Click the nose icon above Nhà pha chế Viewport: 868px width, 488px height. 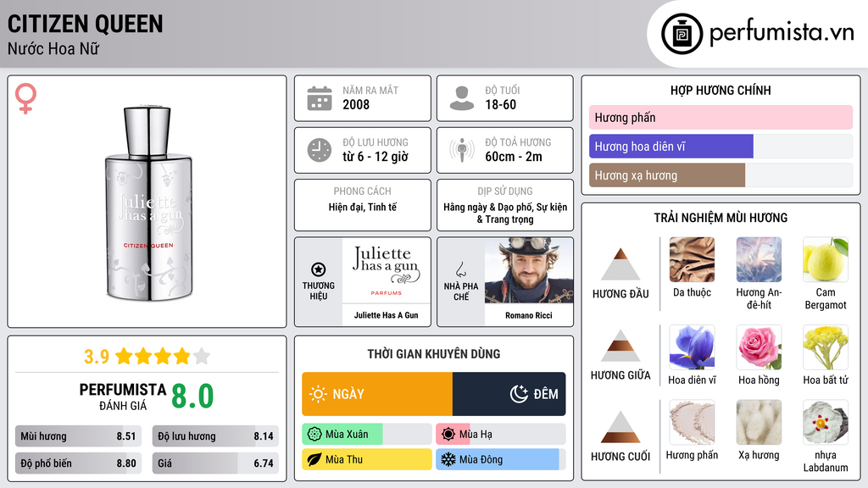(x=460, y=270)
